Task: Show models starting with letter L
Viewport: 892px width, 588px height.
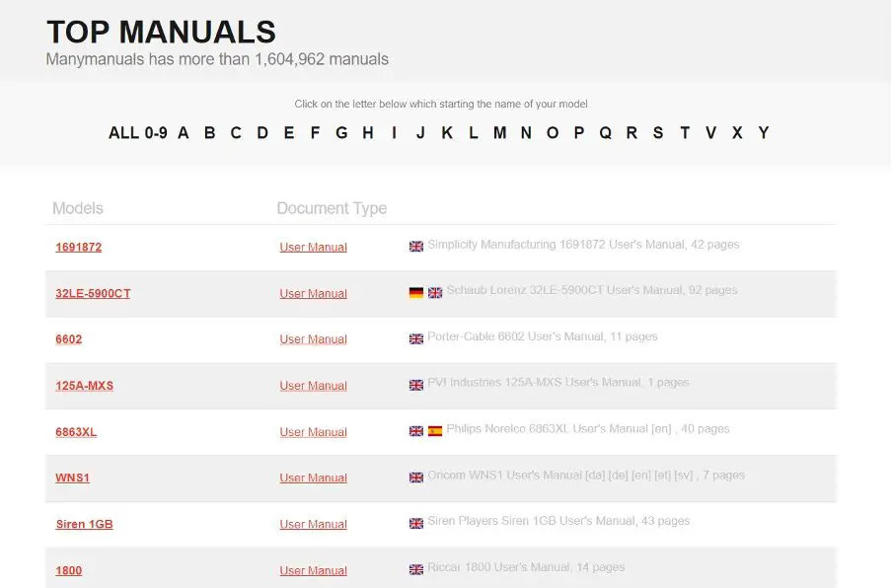Action: [474, 133]
